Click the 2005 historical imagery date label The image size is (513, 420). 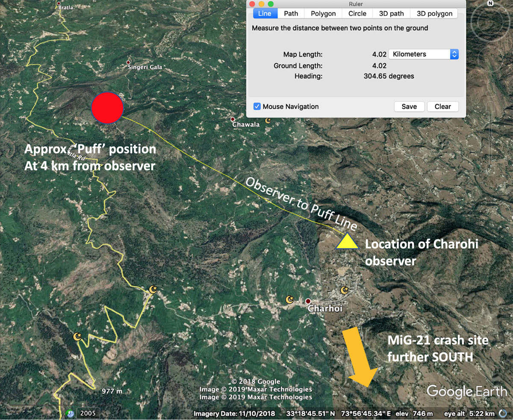pyautogui.click(x=88, y=413)
